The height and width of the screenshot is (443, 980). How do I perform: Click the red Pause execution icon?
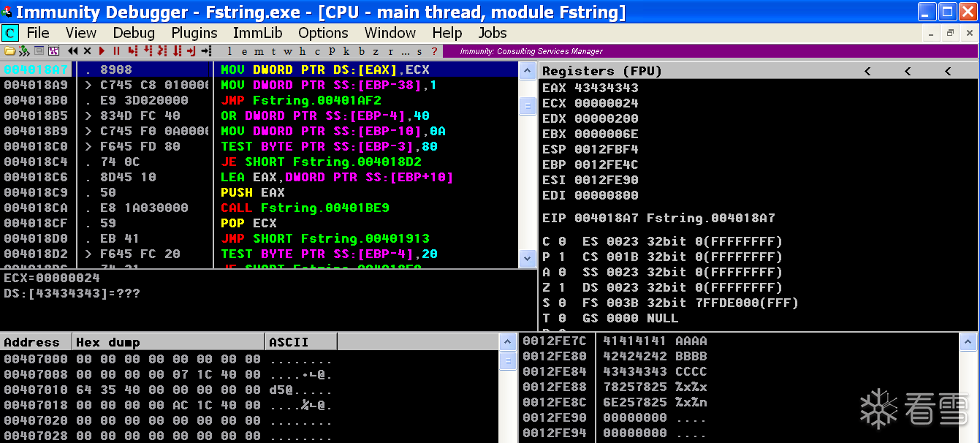click(x=116, y=51)
